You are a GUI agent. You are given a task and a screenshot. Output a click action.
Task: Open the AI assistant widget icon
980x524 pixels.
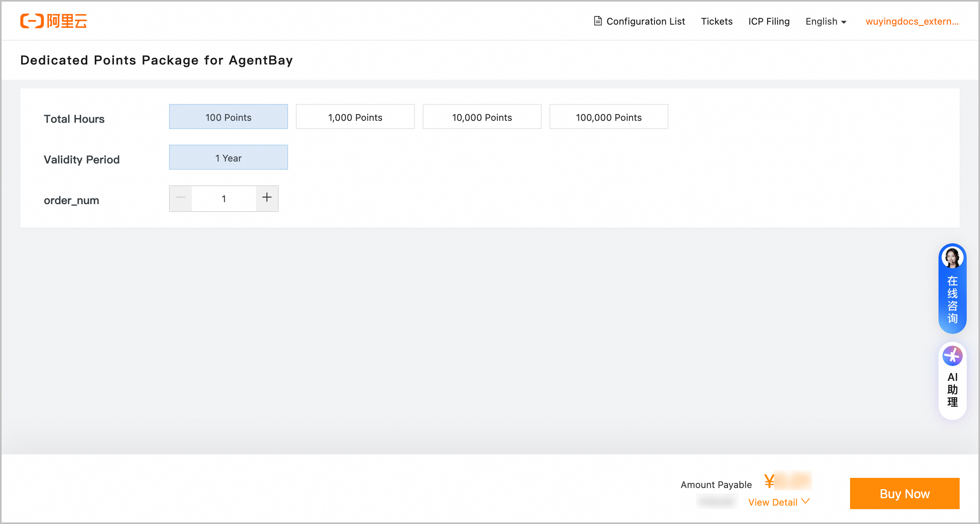[x=952, y=356]
